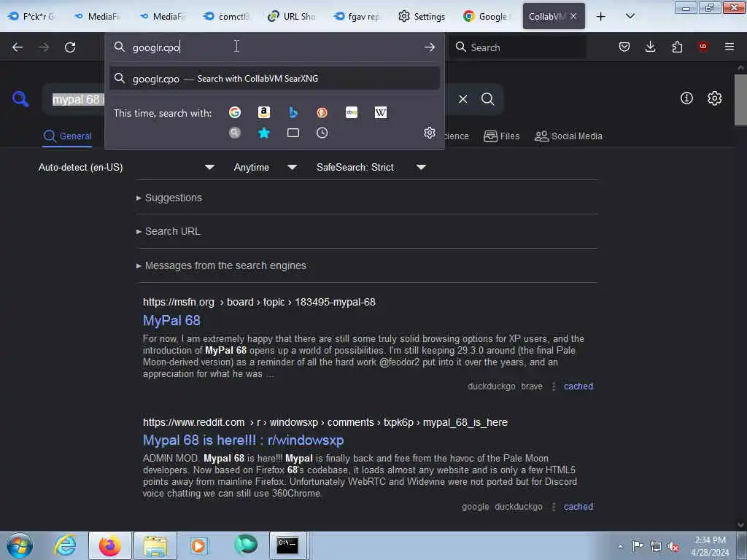Viewport: 747px width, 560px height.
Task: Click the page vertical scrollbar thumb
Action: [x=740, y=99]
